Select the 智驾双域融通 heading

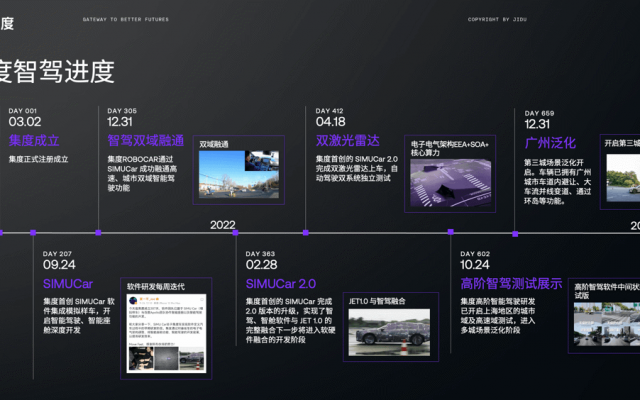146,140
